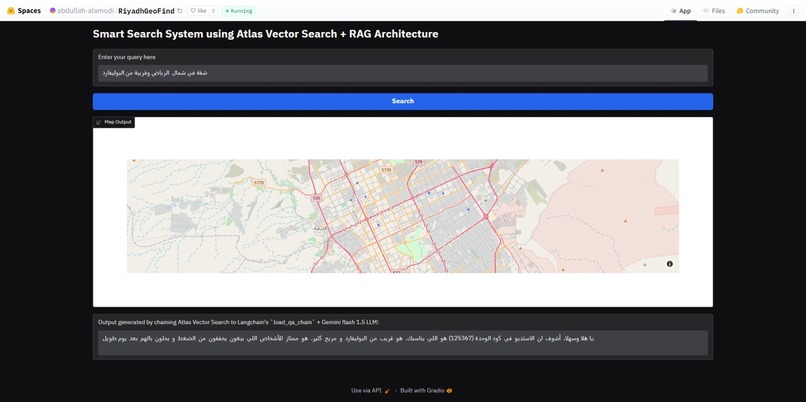This screenshot has width=806, height=402.
Task: Click the Map Output label icon
Action: pyautogui.click(x=99, y=122)
